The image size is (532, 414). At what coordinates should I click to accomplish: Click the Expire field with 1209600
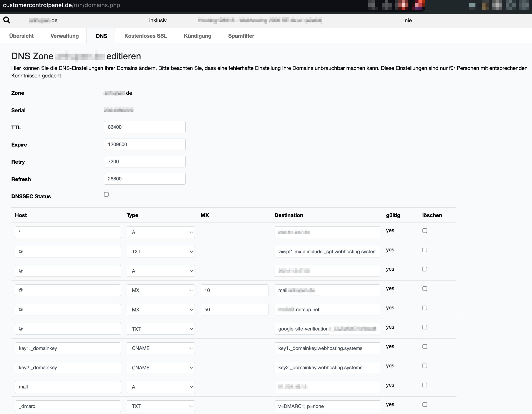pyautogui.click(x=145, y=144)
